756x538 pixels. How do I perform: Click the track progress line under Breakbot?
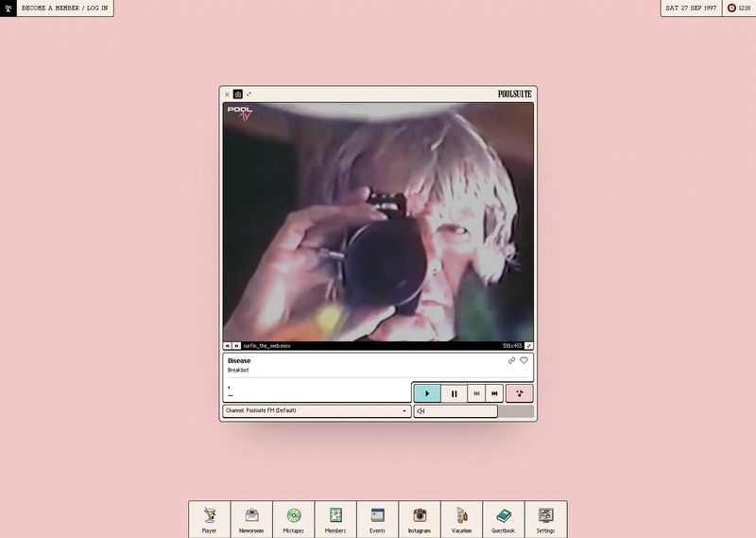tap(378, 378)
